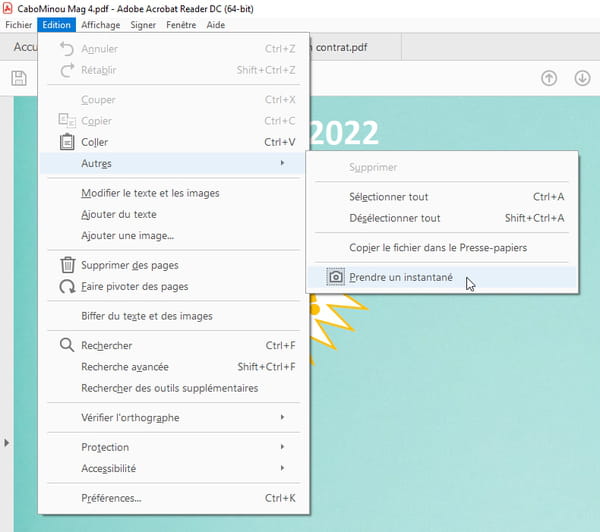Click the greyed Supprimer entry in the submenu
This screenshot has height=532, width=600.
click(442, 167)
